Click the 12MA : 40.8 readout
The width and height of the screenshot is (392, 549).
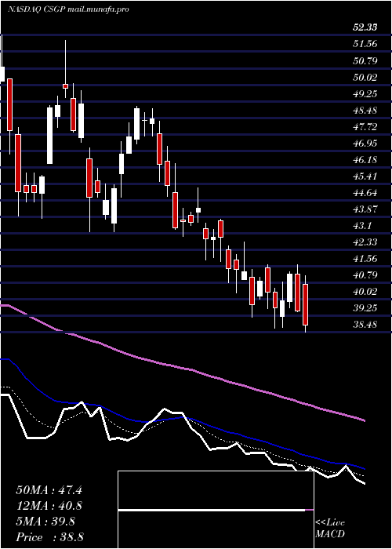49,506
